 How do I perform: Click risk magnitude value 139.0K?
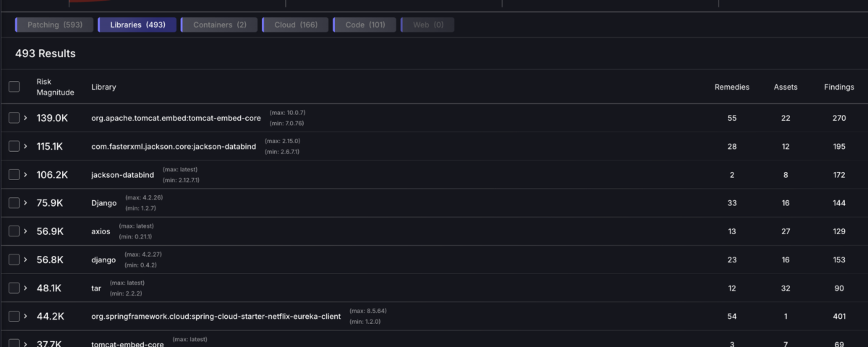(52, 118)
